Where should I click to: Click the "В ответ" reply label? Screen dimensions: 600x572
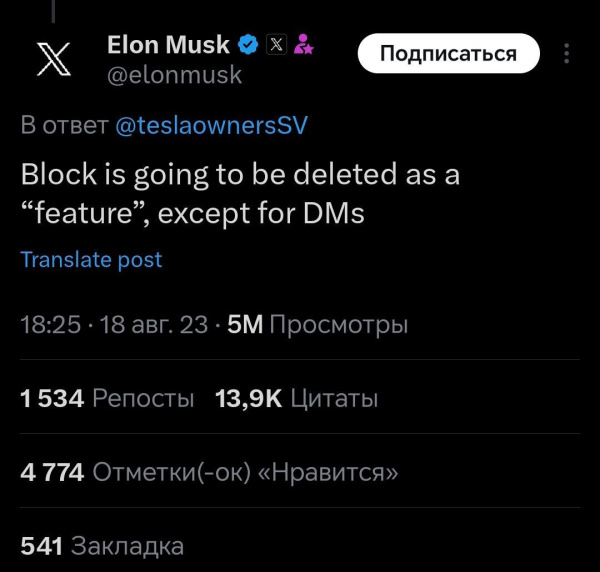click(65, 126)
